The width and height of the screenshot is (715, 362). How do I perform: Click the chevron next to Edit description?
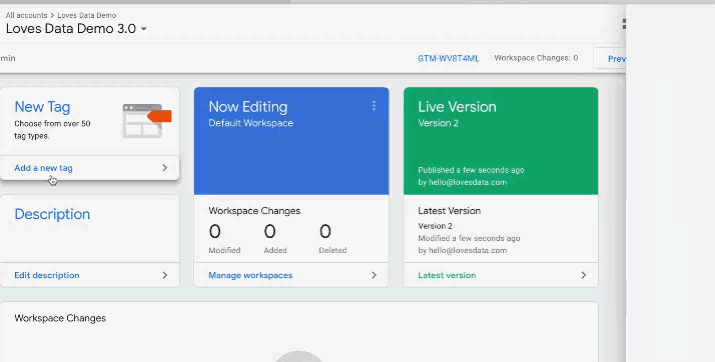(x=165, y=275)
